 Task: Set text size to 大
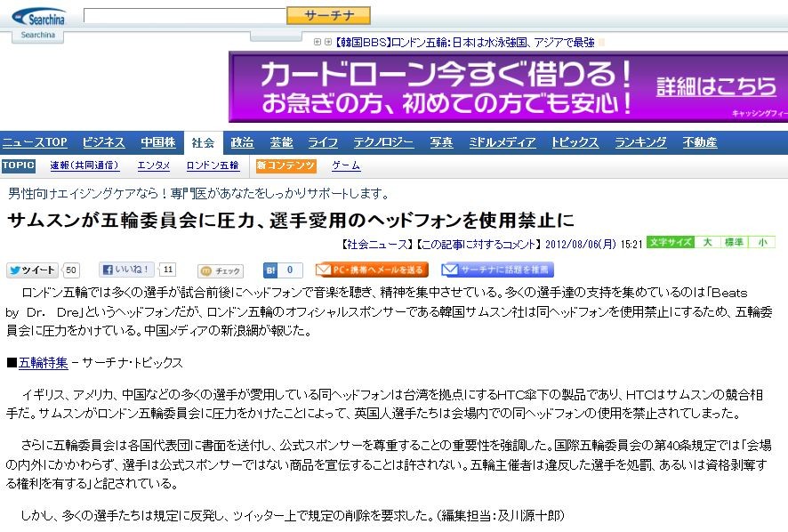coord(708,242)
